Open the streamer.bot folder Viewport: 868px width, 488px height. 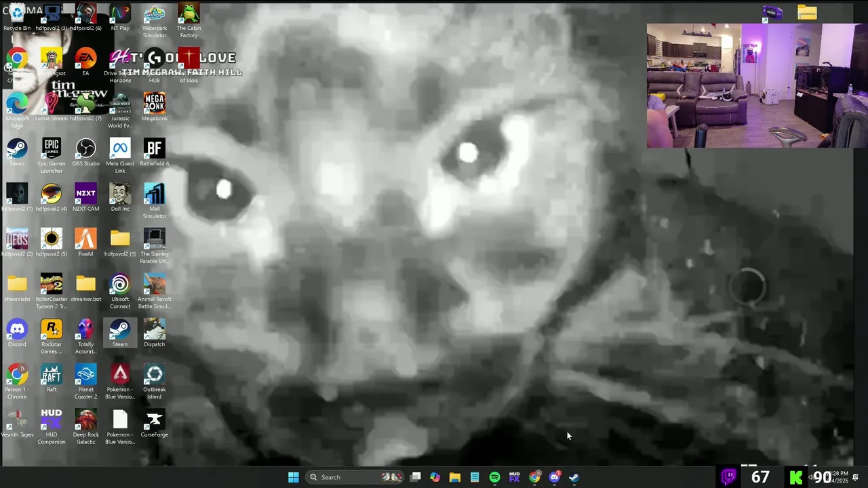85,289
